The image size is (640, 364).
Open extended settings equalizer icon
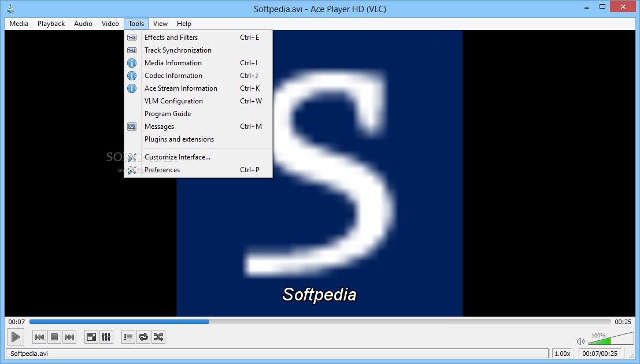tap(106, 337)
